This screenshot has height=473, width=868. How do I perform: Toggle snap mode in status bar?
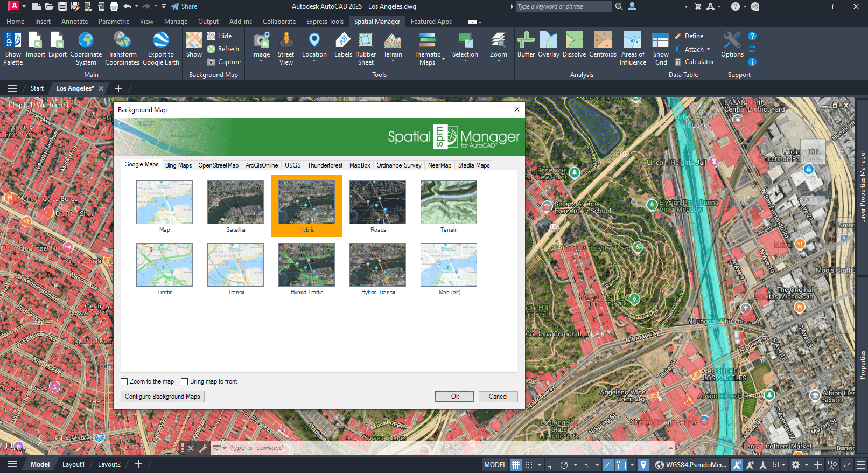pyautogui.click(x=529, y=464)
